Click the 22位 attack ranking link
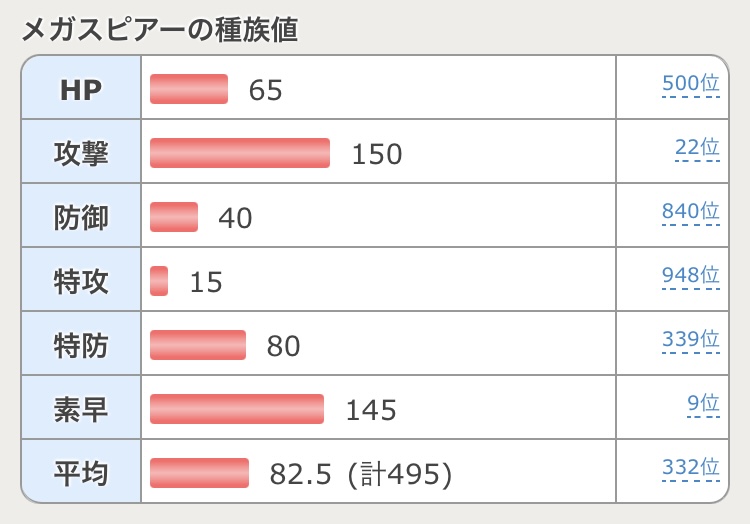Screen dimensions: 750x524 click(x=696, y=148)
